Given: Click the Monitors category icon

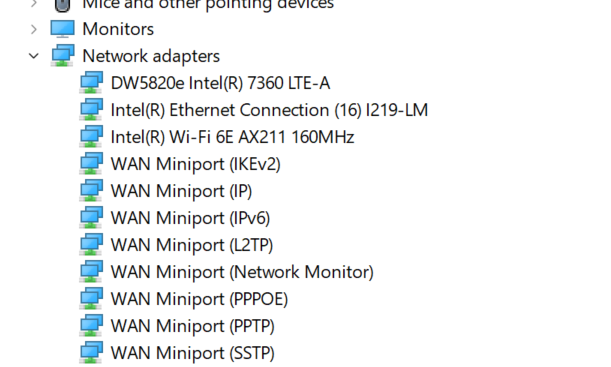Looking at the screenshot, I should click(x=62, y=29).
